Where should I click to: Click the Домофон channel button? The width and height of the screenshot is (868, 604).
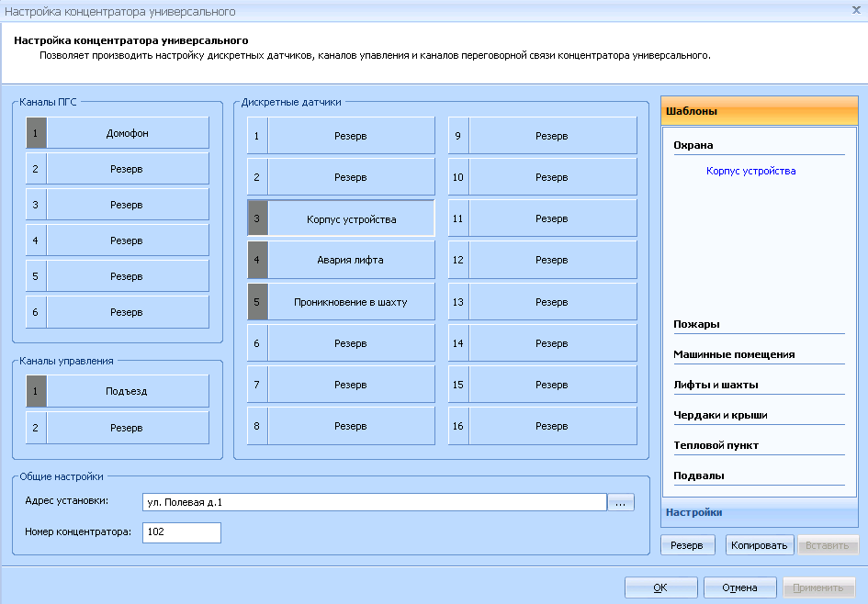(127, 133)
